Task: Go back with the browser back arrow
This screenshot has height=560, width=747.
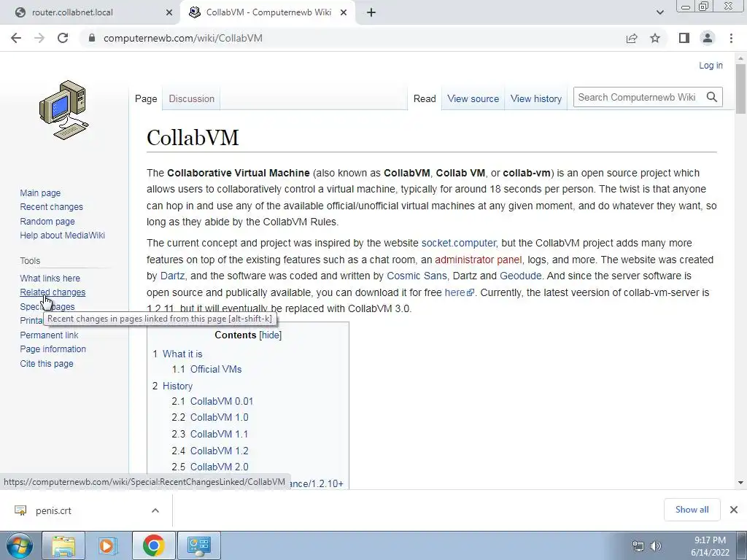Action: click(16, 38)
